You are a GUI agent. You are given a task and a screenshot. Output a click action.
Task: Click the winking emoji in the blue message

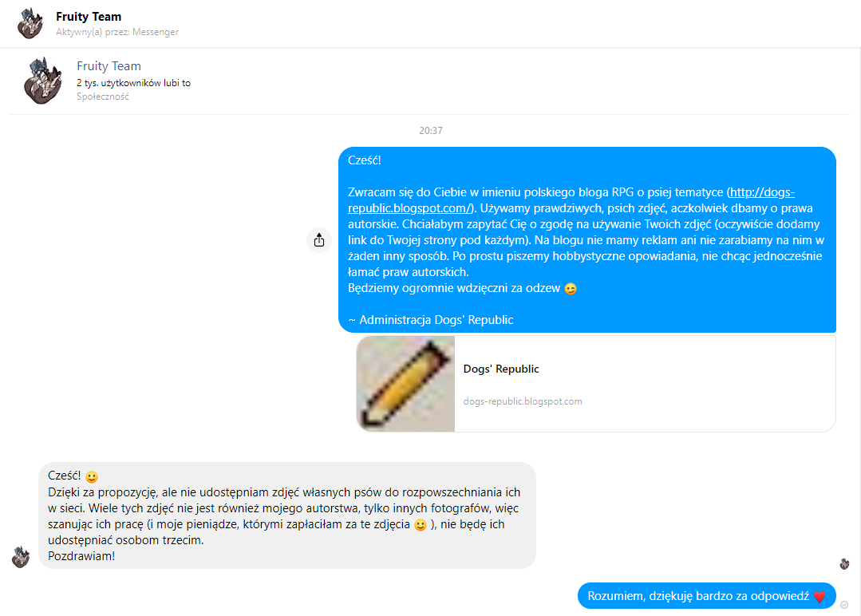(x=571, y=289)
